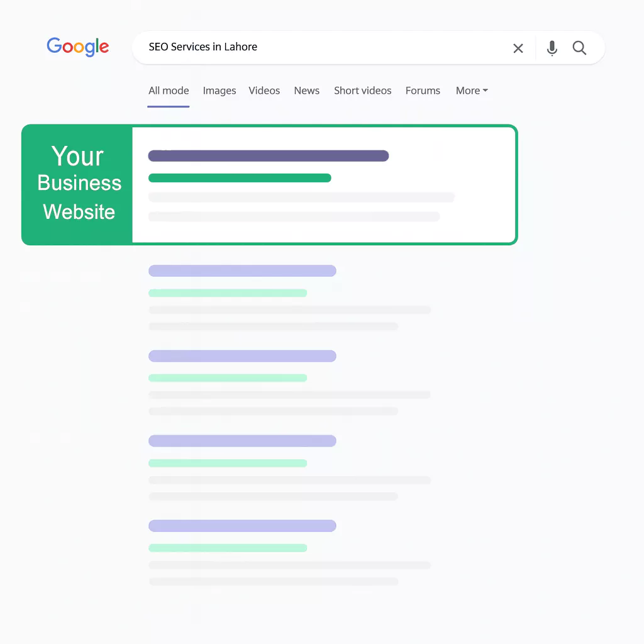Switch to the Images tab

pos(219,91)
